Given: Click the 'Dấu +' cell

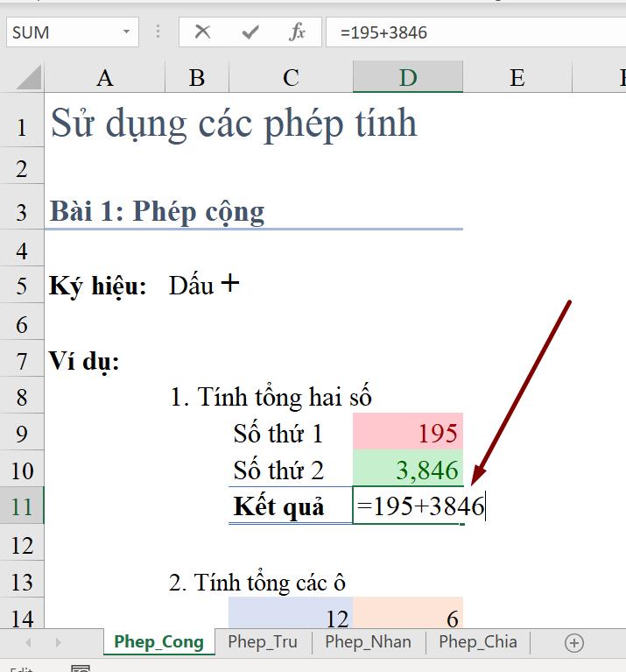Looking at the screenshot, I should pos(204,284).
